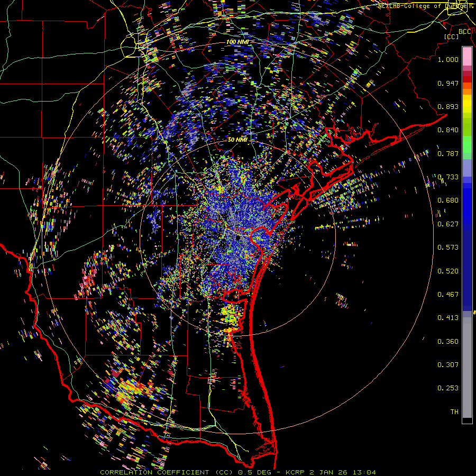Click the radar site dot at the rings' center
The width and height of the screenshot is (476, 476).
(x=238, y=238)
